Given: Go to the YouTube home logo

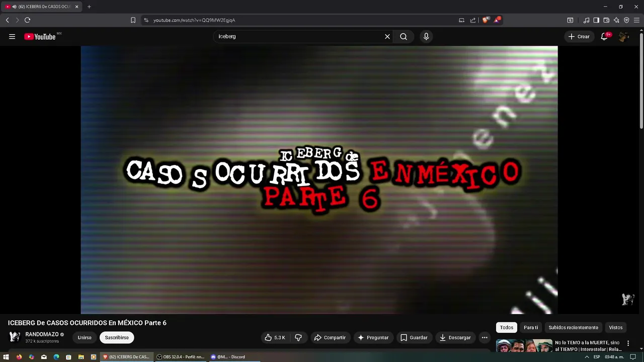Looking at the screenshot, I should point(40,37).
